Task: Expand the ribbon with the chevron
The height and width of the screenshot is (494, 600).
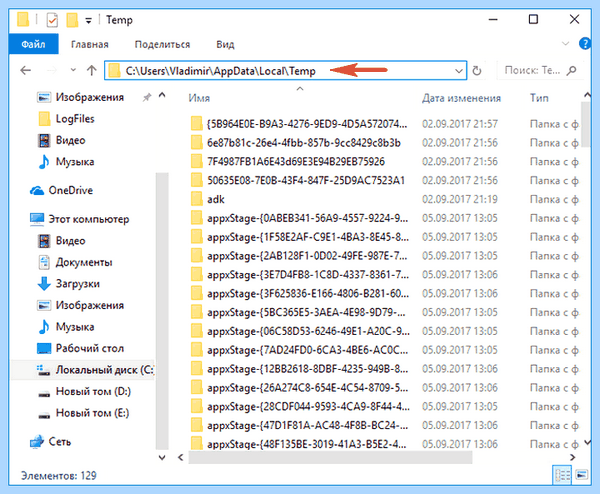Action: click(x=565, y=44)
